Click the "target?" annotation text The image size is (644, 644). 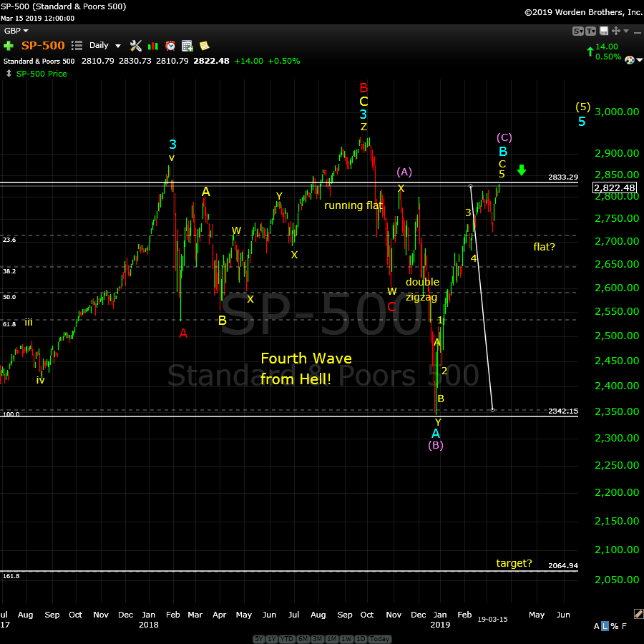coord(514,563)
